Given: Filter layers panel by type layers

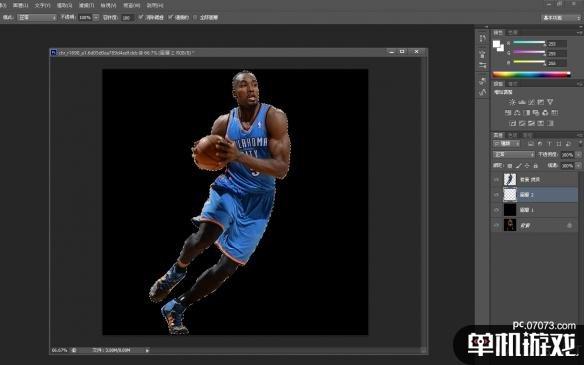Looking at the screenshot, I should tap(549, 144).
